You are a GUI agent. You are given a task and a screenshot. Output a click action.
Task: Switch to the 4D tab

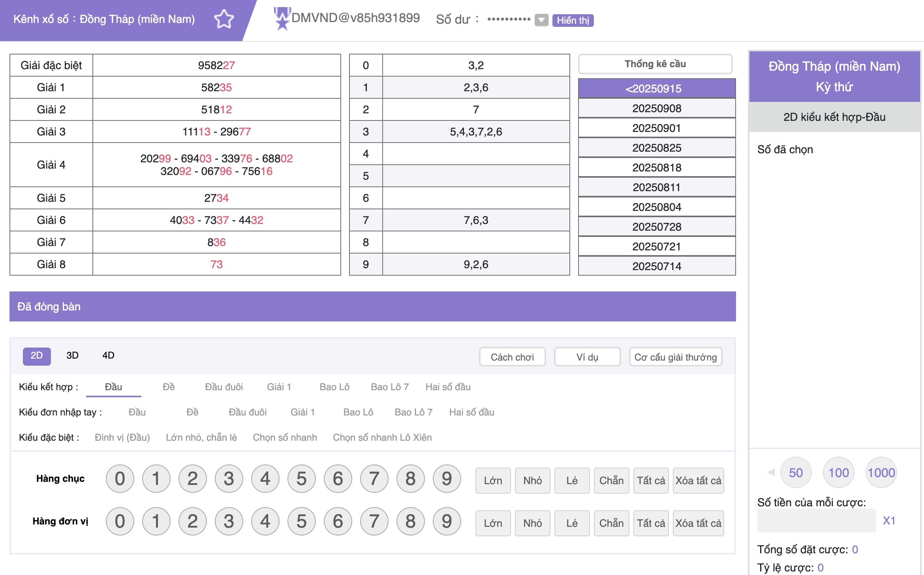[108, 355]
